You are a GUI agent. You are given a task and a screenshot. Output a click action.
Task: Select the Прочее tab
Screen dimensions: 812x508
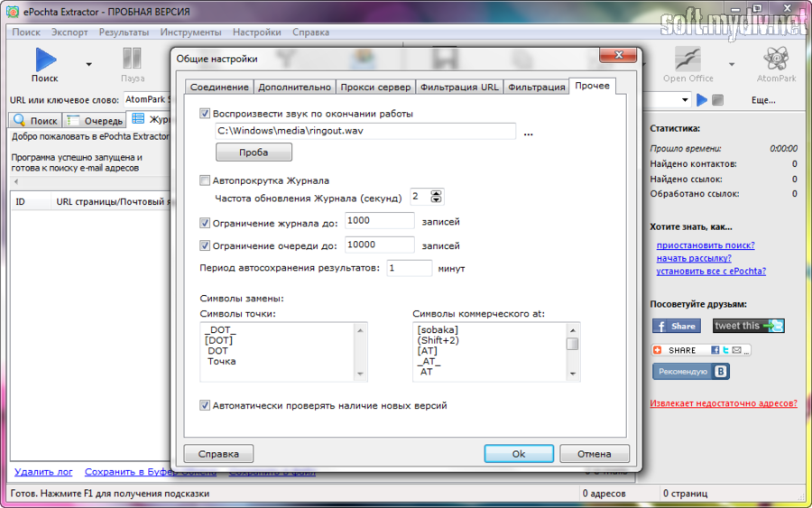pyautogui.click(x=592, y=86)
